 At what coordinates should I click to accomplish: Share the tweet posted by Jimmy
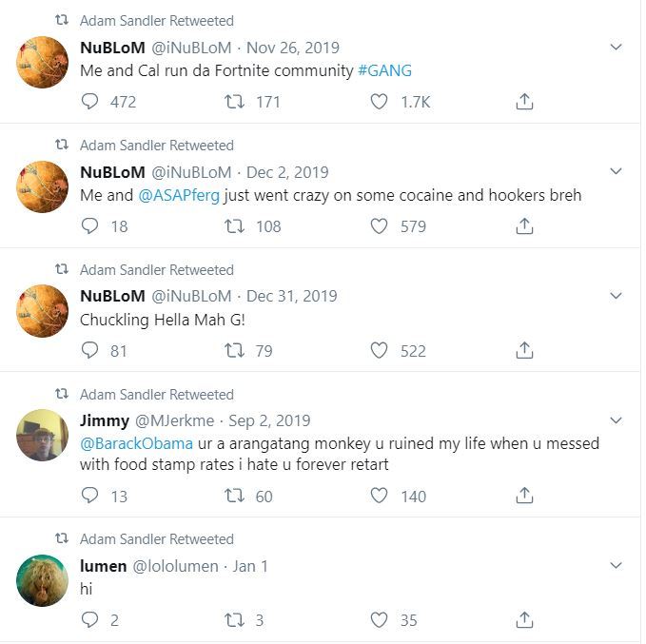coord(524,496)
